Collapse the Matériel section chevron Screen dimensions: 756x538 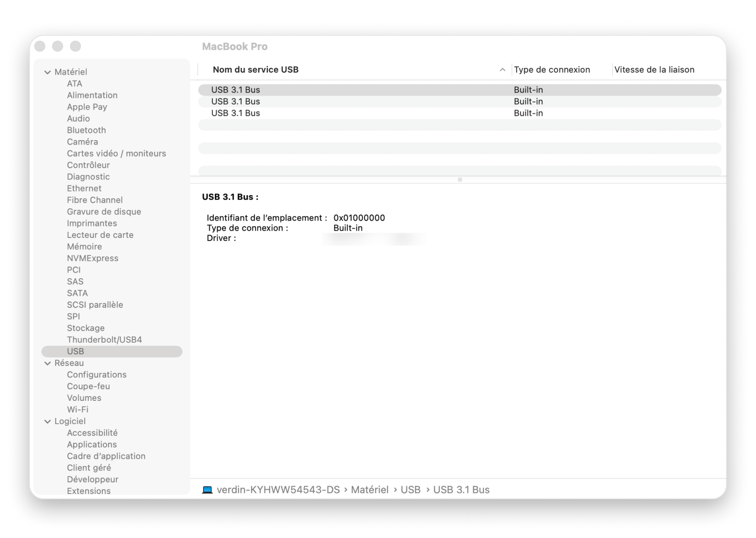click(47, 72)
